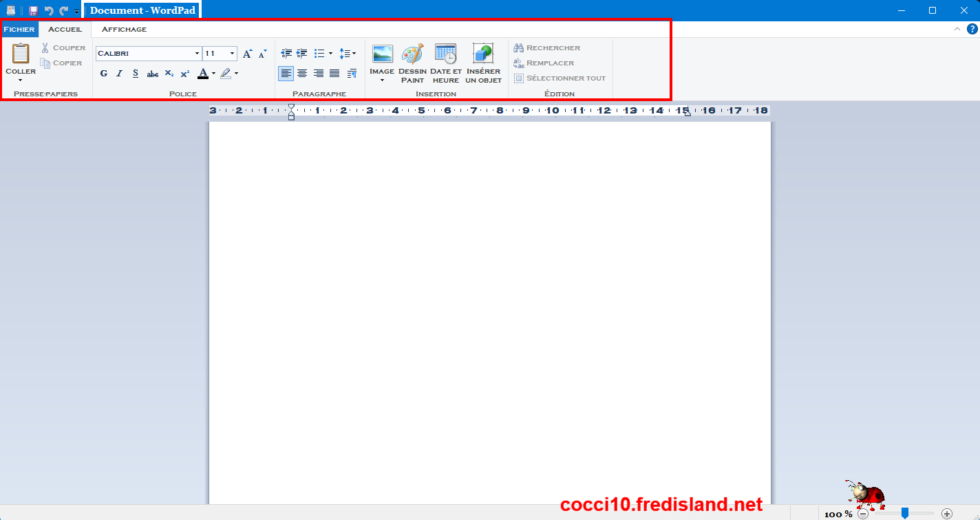Insert a Dessin Paint drawing
Viewport: 980px width, 520px height.
[x=412, y=63]
